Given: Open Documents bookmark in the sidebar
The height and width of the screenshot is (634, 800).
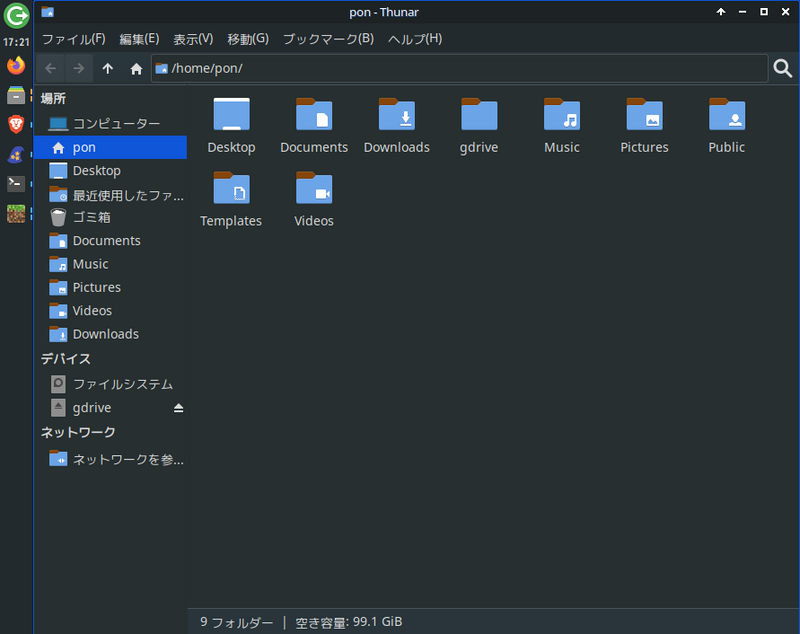Looking at the screenshot, I should click(x=110, y=241).
